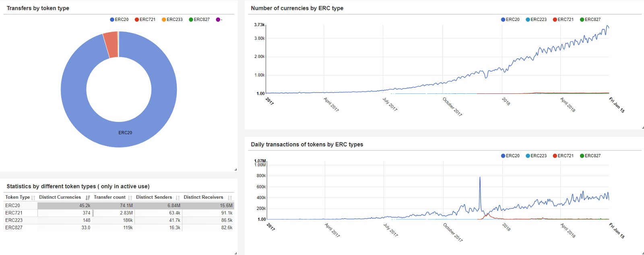The height and width of the screenshot is (255, 644).
Task: Click resize handle of Transfers donut panel
Action: pos(235,169)
